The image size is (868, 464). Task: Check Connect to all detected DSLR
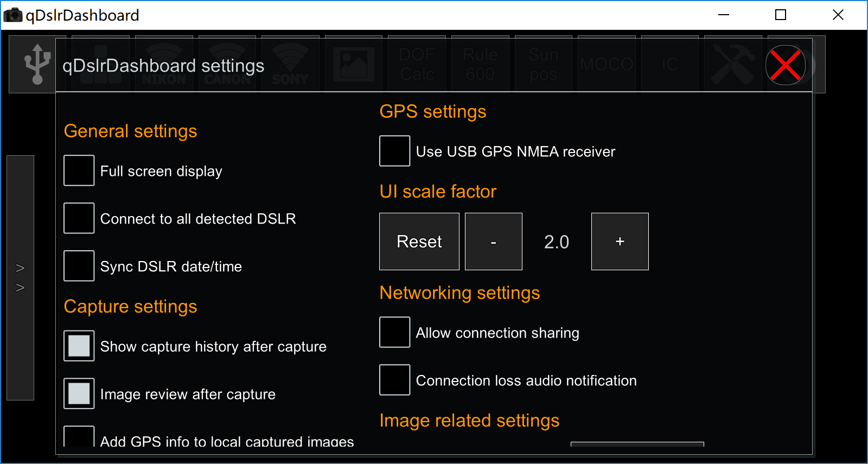click(79, 218)
